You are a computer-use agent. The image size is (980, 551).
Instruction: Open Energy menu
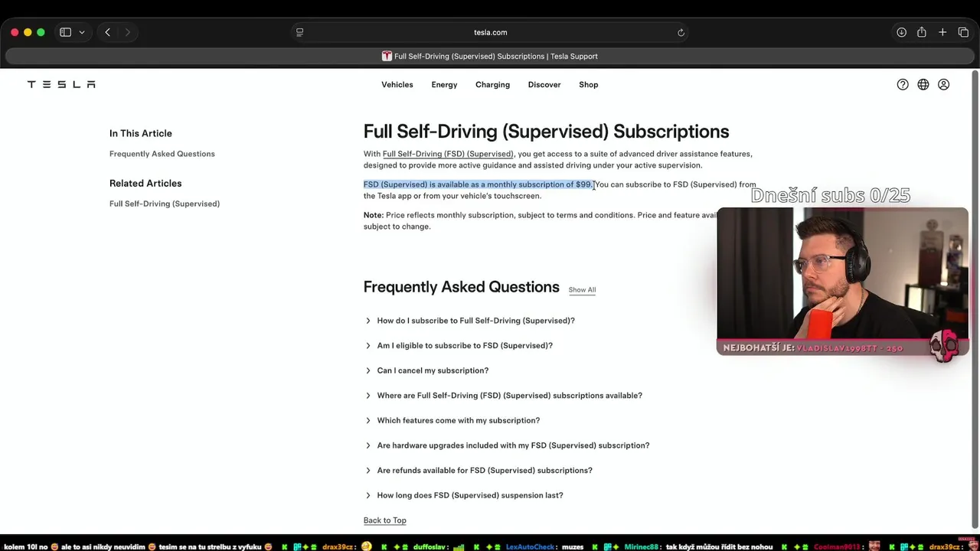[x=444, y=84]
